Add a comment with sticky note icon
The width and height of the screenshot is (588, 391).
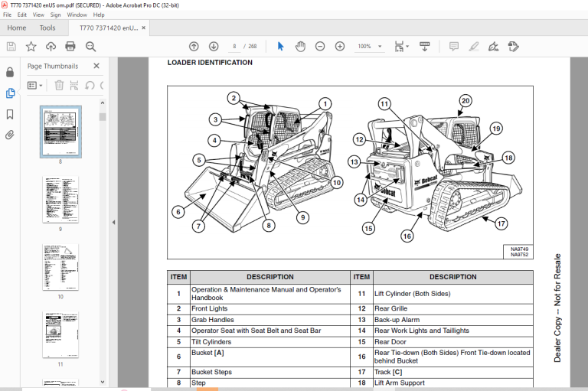pos(454,47)
